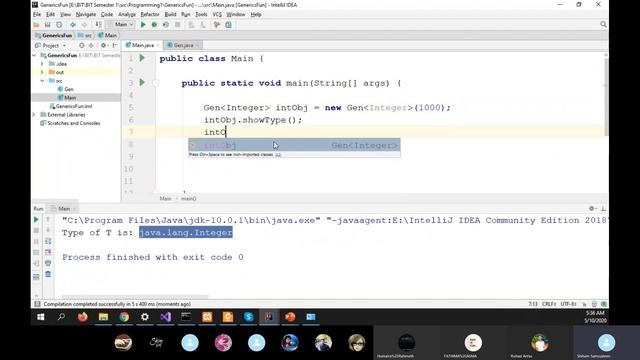Viewport: 640px width, 360px height.
Task: Click the editor's vertical scrollbar
Action: (606, 96)
